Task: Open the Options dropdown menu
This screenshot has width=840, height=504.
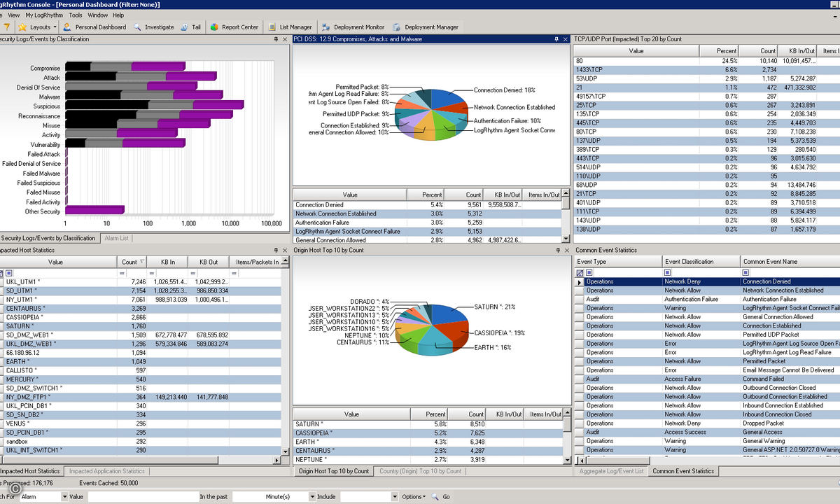Action: [413, 496]
